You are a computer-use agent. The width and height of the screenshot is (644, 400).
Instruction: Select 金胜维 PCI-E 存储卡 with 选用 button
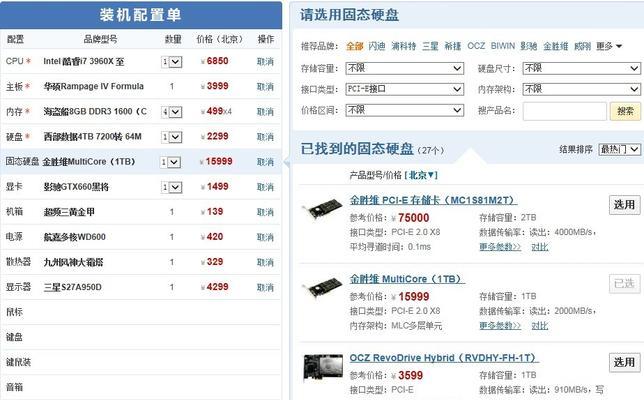click(x=625, y=205)
